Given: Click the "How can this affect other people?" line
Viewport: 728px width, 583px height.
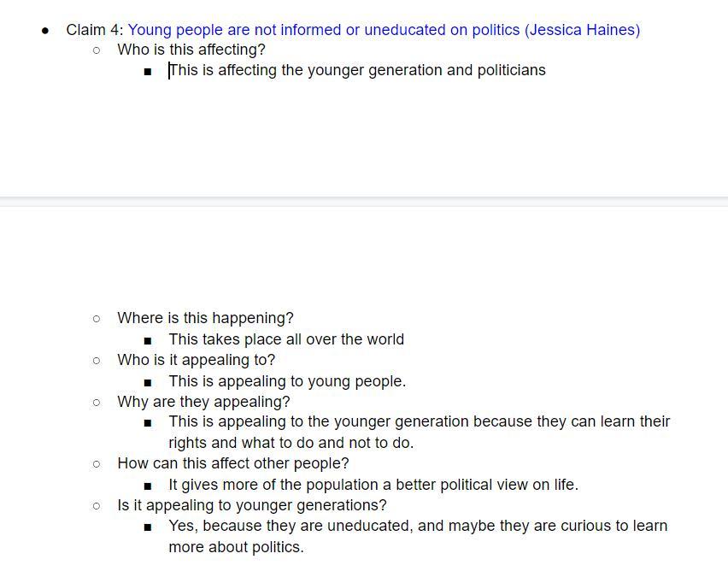Looking at the screenshot, I should 232,463.
